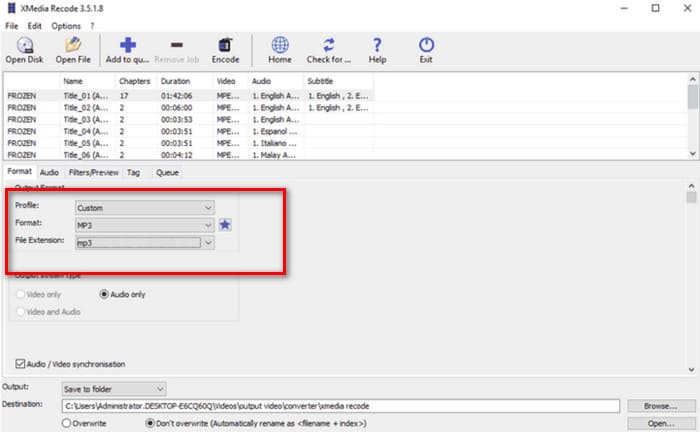This screenshot has width=700, height=432.
Task: Add the job to the queue
Action: click(x=127, y=50)
